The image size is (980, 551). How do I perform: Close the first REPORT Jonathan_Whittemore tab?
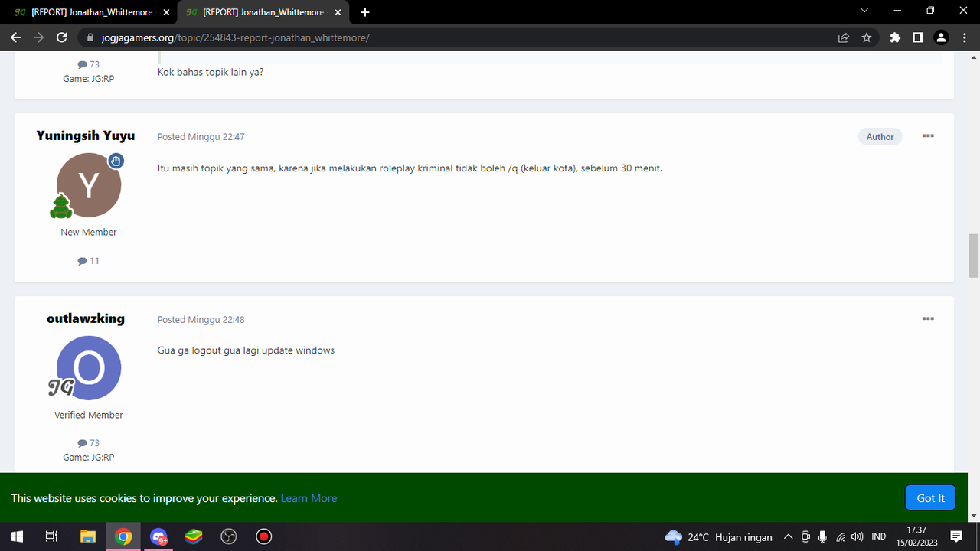click(x=166, y=12)
